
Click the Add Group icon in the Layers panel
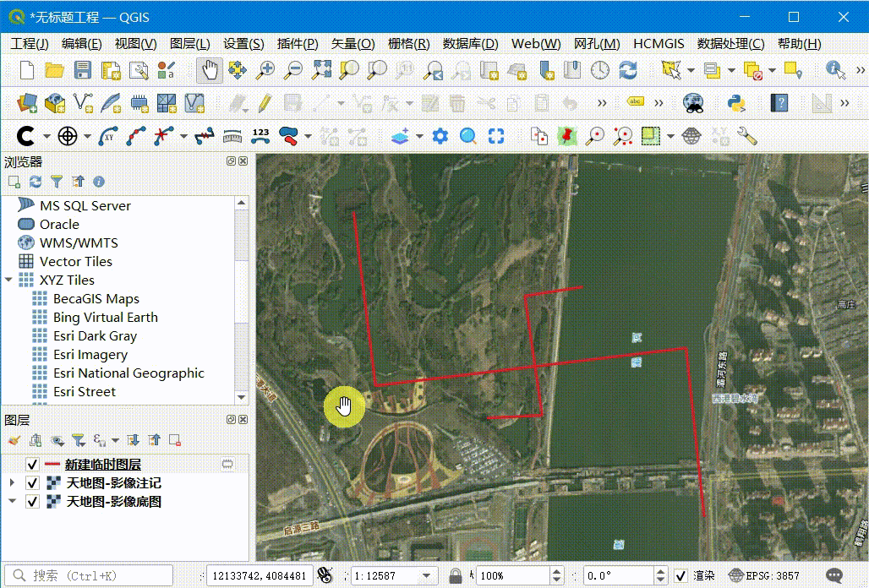(x=36, y=441)
